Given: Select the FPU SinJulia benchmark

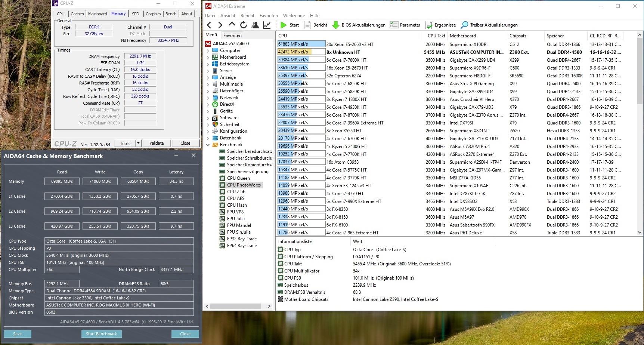Looking at the screenshot, I should coord(239,232).
